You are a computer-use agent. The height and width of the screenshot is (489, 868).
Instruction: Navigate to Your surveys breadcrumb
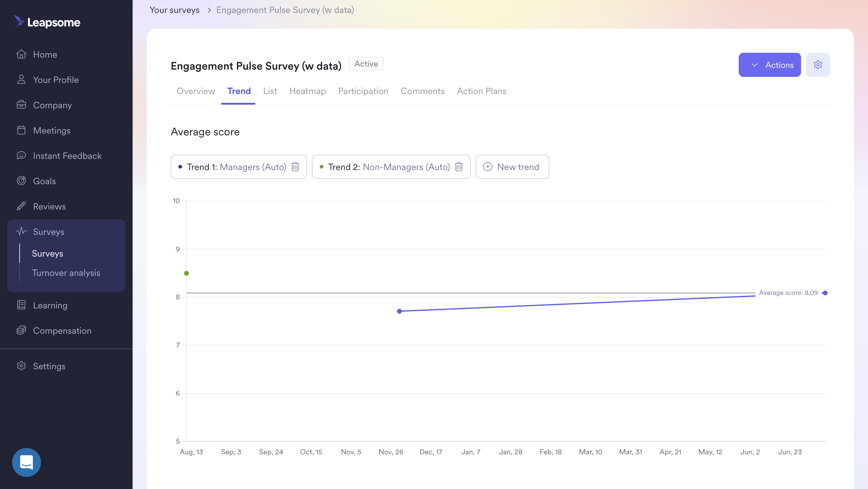[175, 10]
